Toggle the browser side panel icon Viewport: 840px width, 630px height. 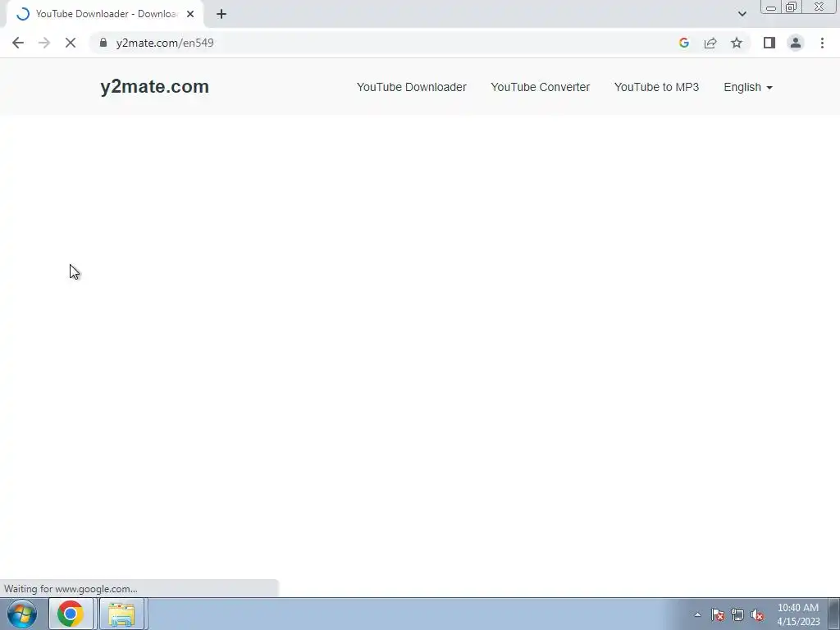click(769, 43)
